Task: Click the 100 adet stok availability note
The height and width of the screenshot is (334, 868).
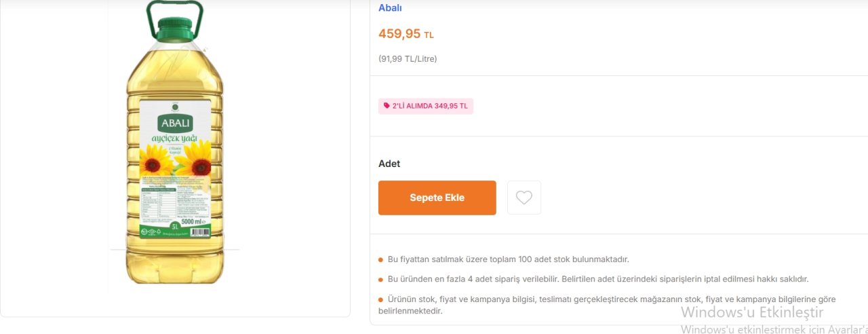Action: click(509, 259)
